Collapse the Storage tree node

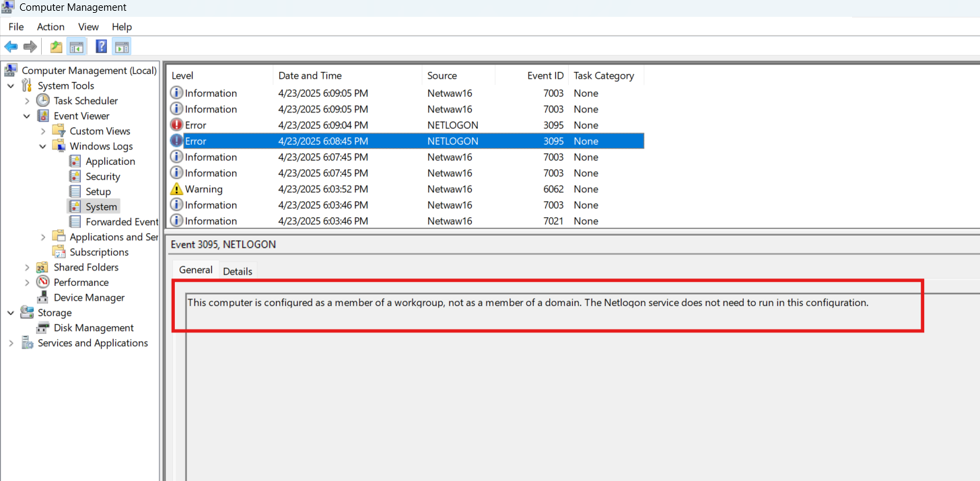pyautogui.click(x=11, y=312)
